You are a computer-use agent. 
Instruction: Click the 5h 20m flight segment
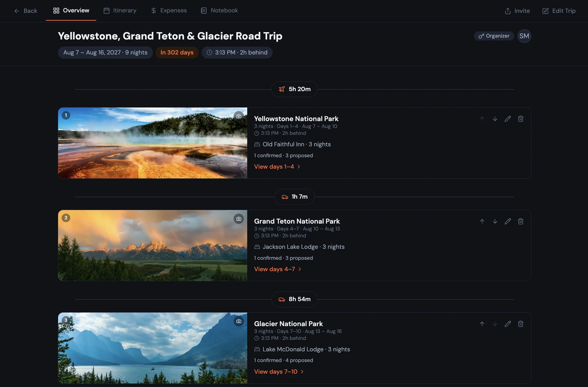(295, 89)
